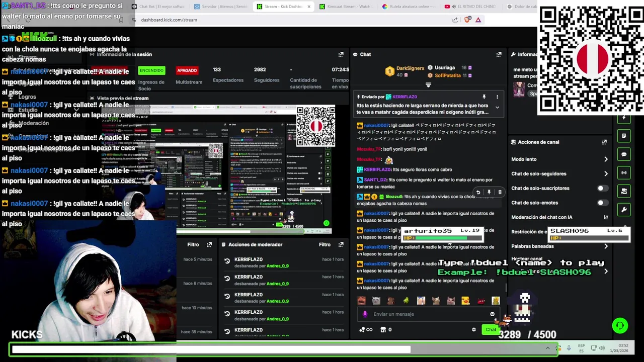This screenshot has height=362, width=644.
Task: Click the Brave shield icon
Action: click(x=467, y=20)
